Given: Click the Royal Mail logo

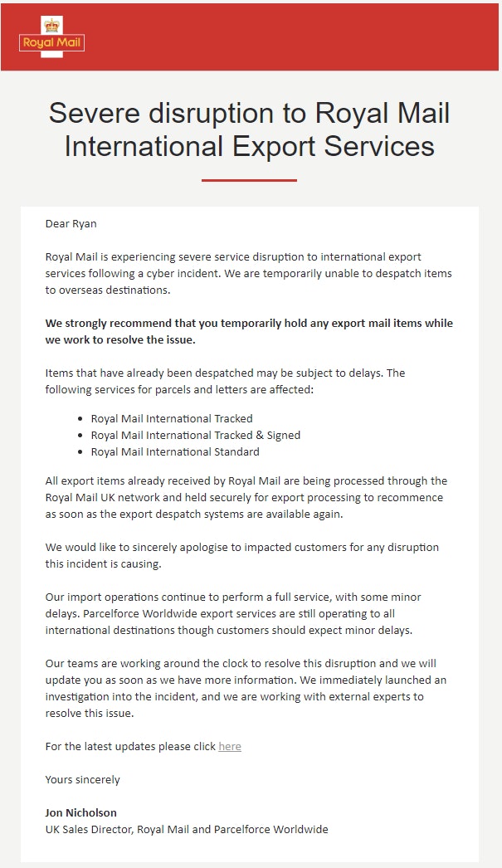Looking at the screenshot, I should coord(52,37).
